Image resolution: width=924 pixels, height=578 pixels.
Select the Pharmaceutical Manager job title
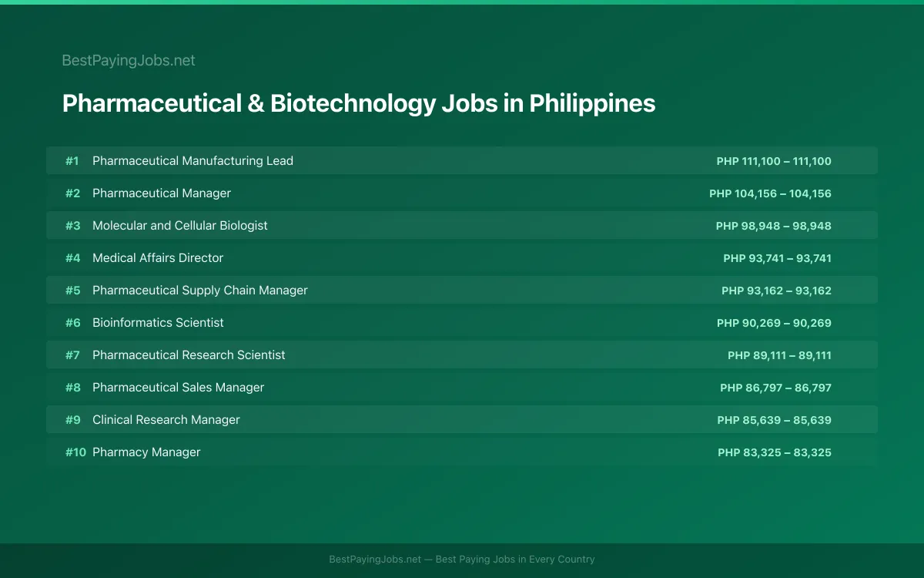(162, 193)
